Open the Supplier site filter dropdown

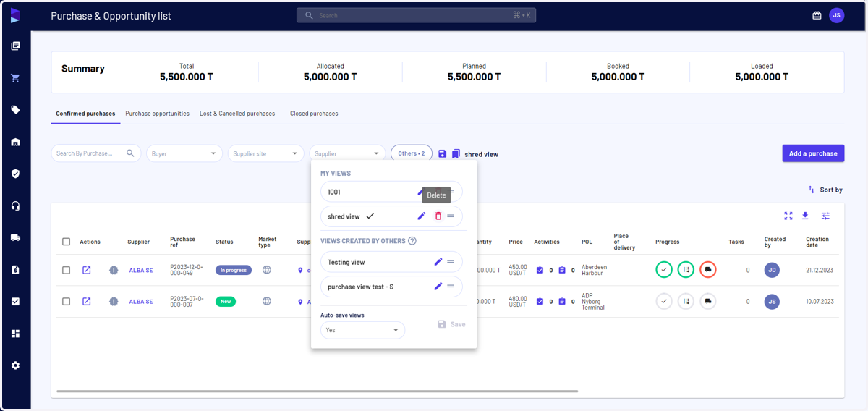pos(266,153)
